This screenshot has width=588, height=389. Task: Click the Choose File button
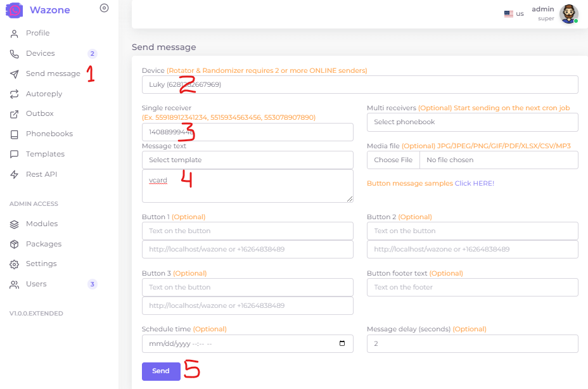[393, 160]
